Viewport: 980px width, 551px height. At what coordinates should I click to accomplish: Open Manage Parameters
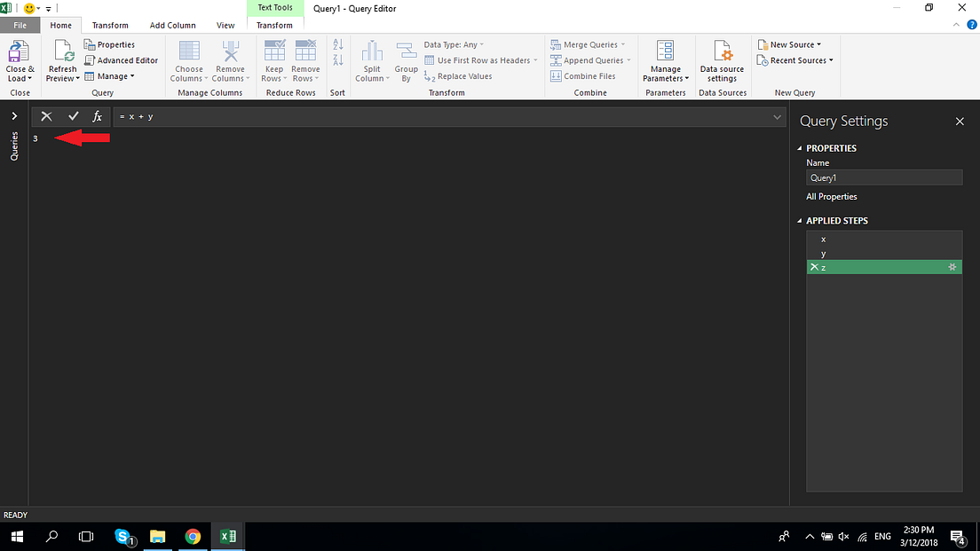click(665, 59)
